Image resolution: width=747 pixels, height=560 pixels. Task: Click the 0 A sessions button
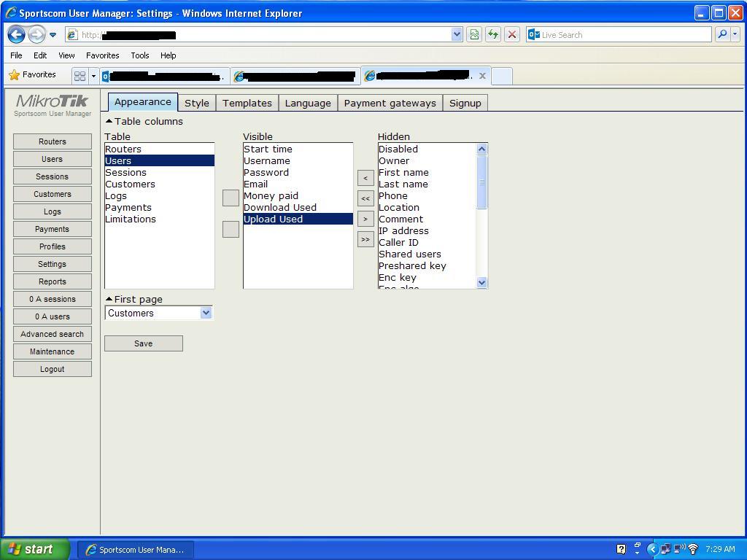pos(53,299)
